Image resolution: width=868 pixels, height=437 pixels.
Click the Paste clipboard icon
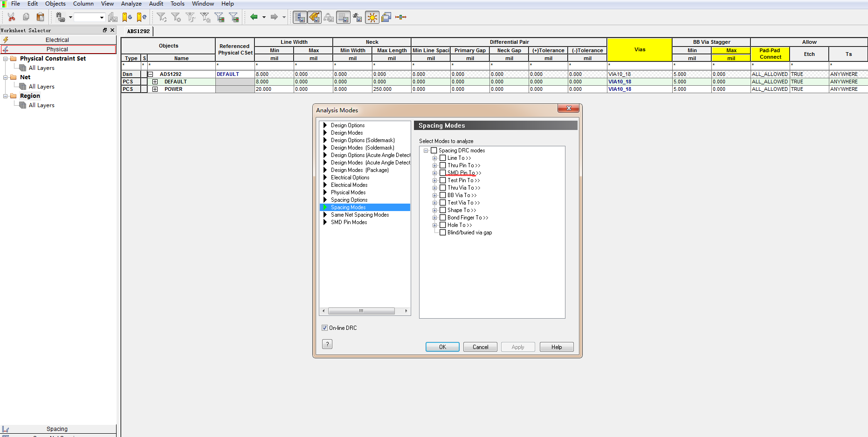pos(41,17)
